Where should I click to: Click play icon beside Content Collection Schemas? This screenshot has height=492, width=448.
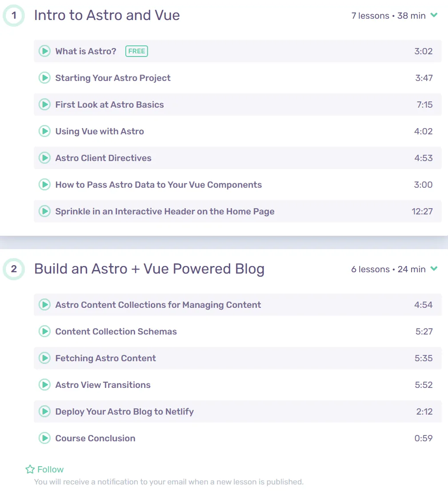tap(44, 331)
